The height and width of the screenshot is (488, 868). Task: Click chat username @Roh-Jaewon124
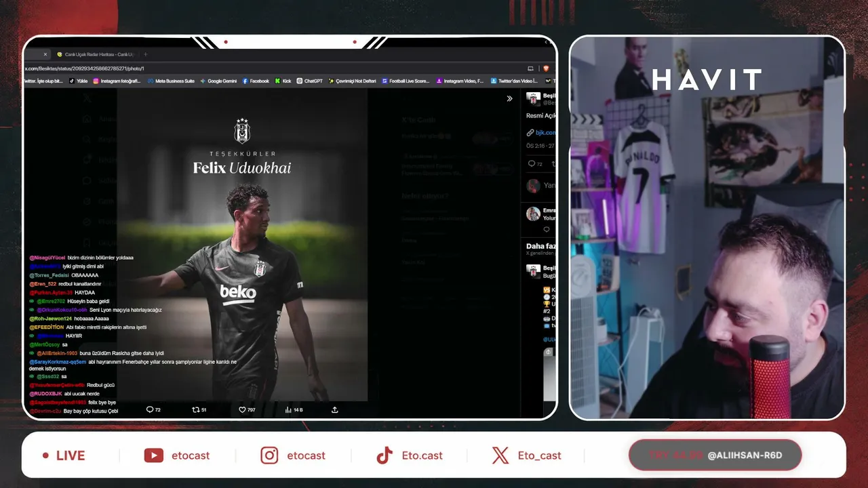pyautogui.click(x=50, y=319)
